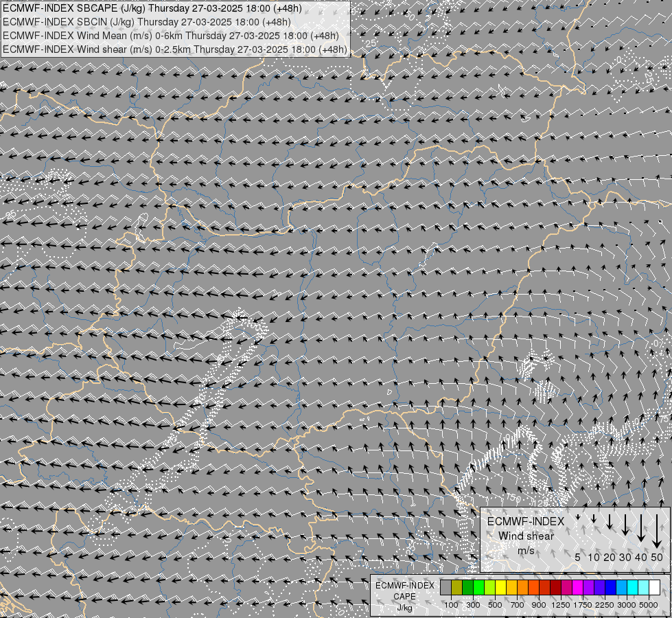Click the number 50 in wind shear legend
This screenshot has height=618, width=672.
(657, 557)
